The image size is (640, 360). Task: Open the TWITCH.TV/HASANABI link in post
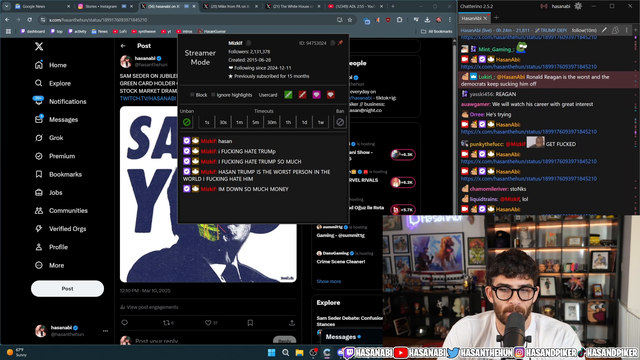click(x=148, y=98)
